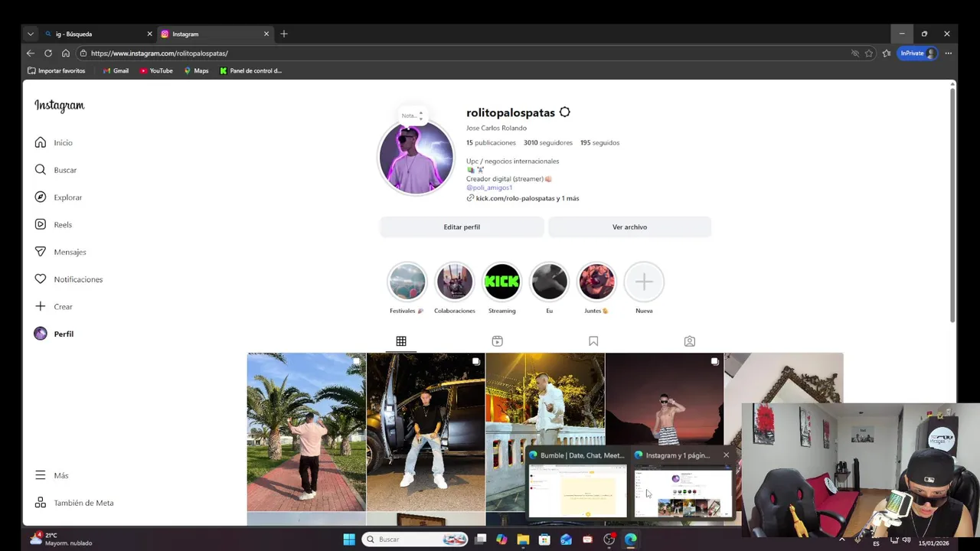
Task: Open Perfil in the sidebar
Action: click(54, 334)
